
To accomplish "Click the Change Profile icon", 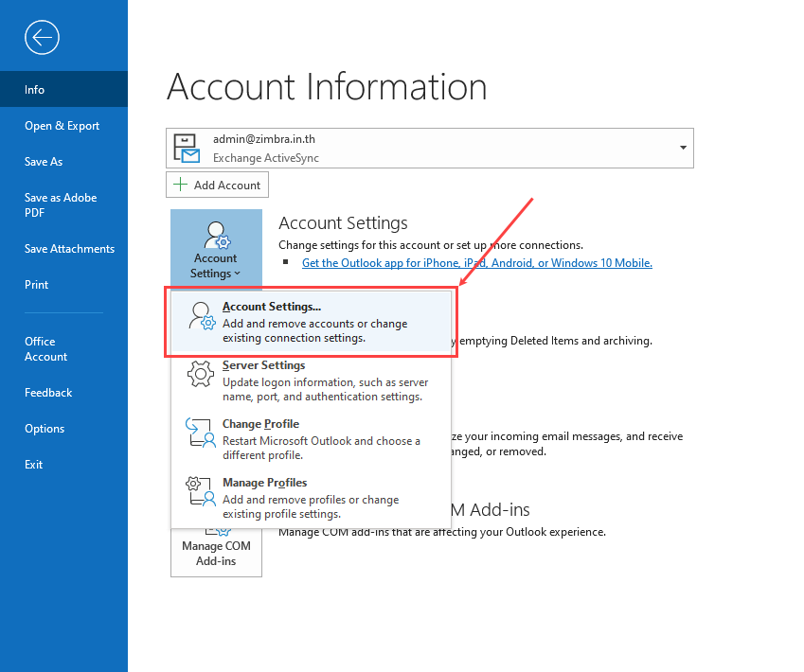I will point(201,433).
